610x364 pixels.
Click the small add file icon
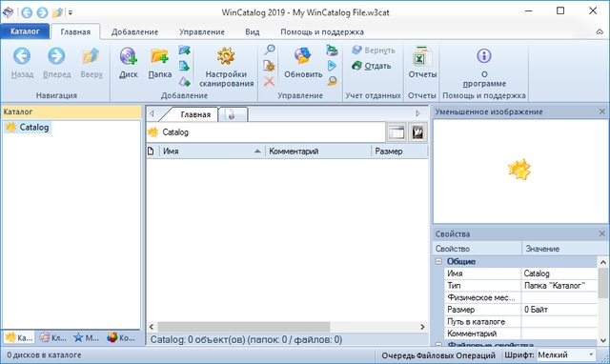click(184, 66)
